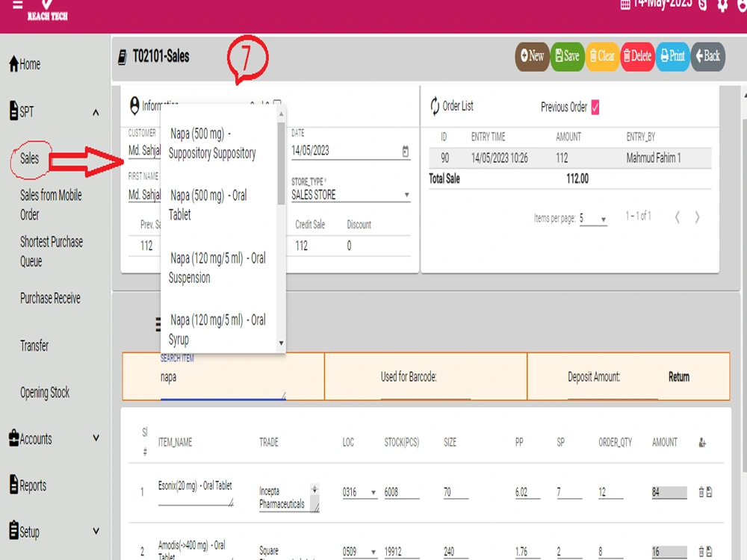Collapse the SPT menu section
Image resolution: width=747 pixels, height=560 pixels.
(x=96, y=113)
